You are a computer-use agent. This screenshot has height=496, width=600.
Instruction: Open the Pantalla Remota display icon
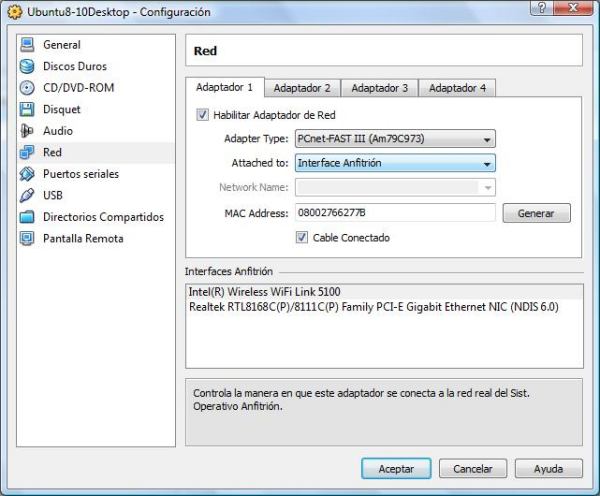click(x=28, y=238)
